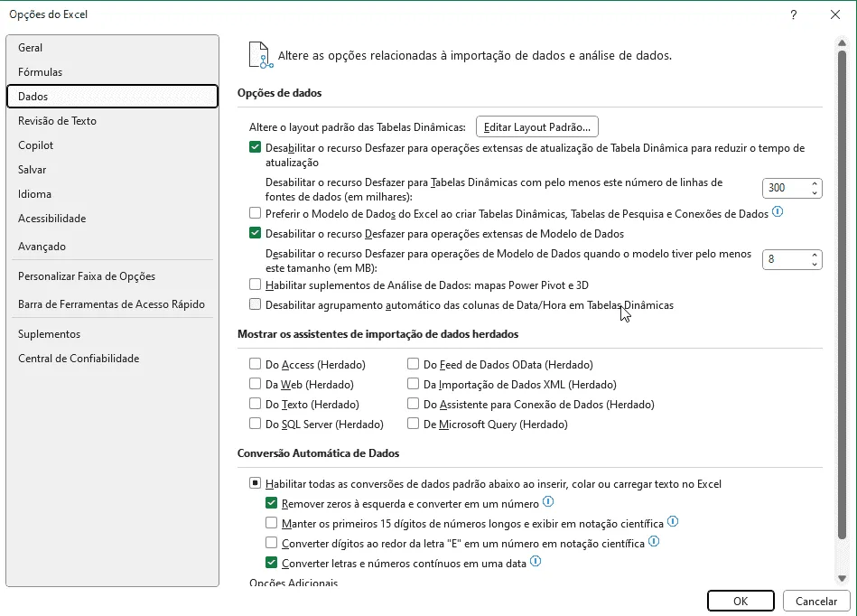Enable Preferir o Modelo de Dados checkbox
The image size is (857, 616).
coord(255,212)
